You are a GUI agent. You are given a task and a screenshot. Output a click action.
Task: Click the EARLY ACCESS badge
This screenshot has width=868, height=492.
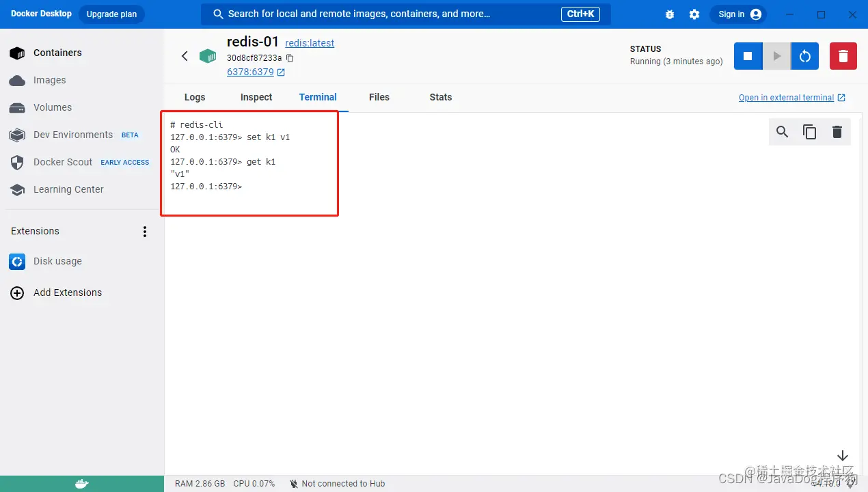(x=125, y=163)
